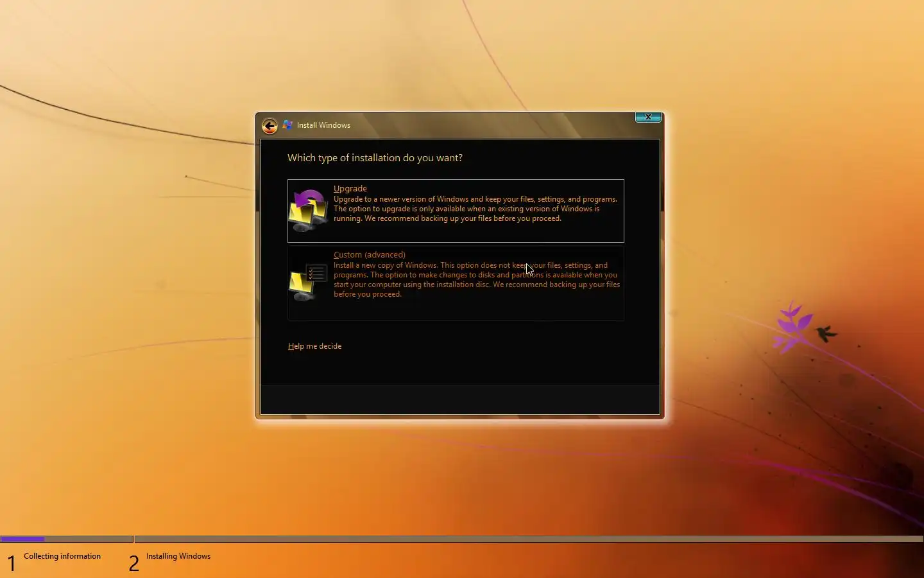
Task: Go back using the round arrow button
Action: click(269, 126)
